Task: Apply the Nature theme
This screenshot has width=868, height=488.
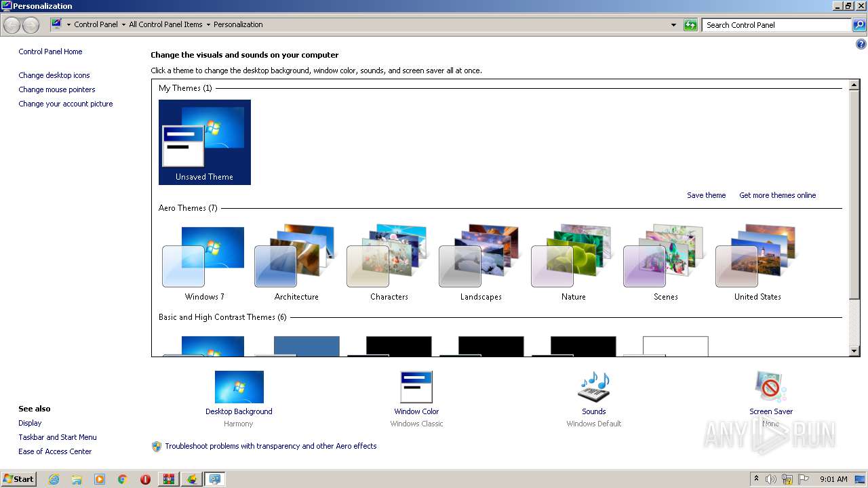Action: (x=573, y=263)
